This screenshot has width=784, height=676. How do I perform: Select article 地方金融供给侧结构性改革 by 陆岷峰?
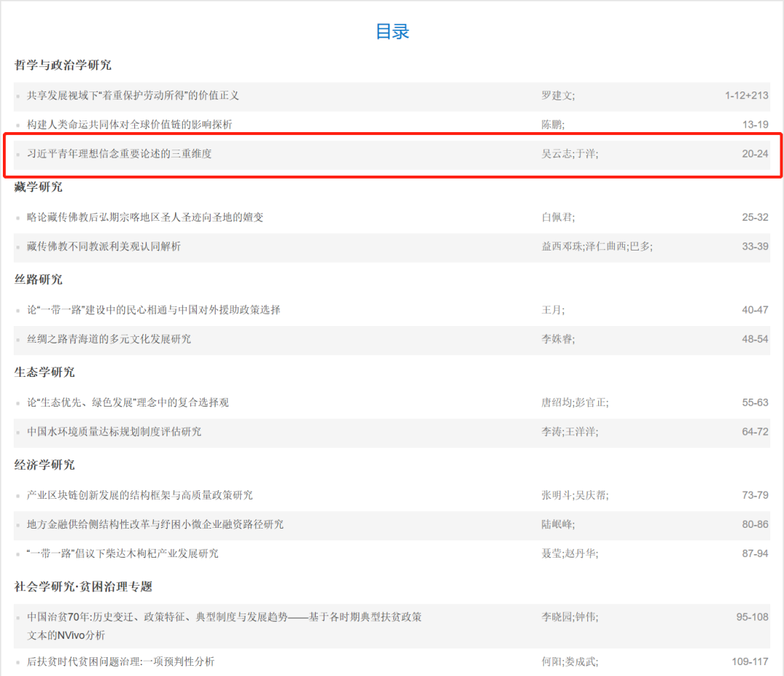coord(155,524)
